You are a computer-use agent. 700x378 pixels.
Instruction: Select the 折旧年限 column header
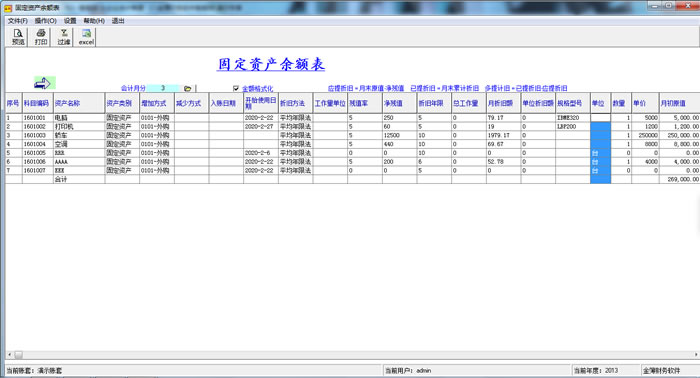click(x=434, y=103)
